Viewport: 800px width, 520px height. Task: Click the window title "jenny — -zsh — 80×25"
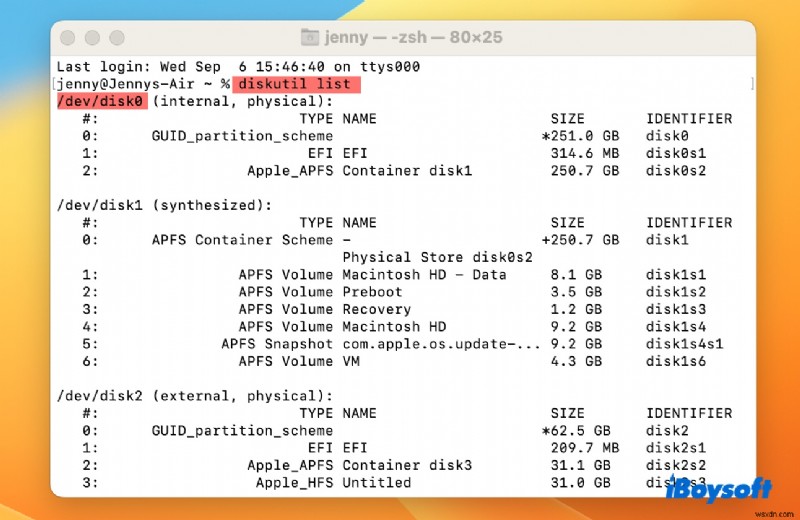pyautogui.click(x=413, y=37)
